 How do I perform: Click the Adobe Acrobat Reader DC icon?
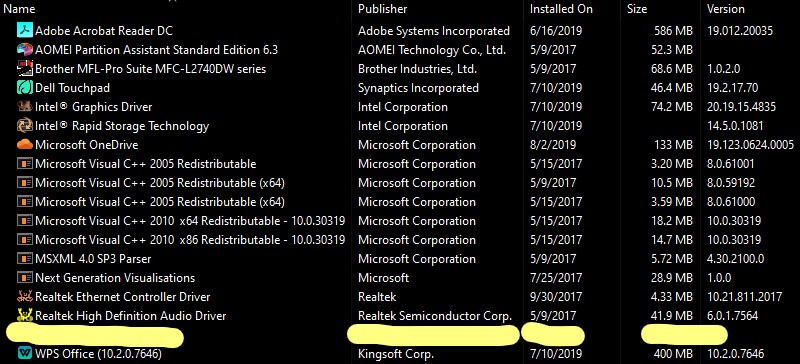[24, 31]
